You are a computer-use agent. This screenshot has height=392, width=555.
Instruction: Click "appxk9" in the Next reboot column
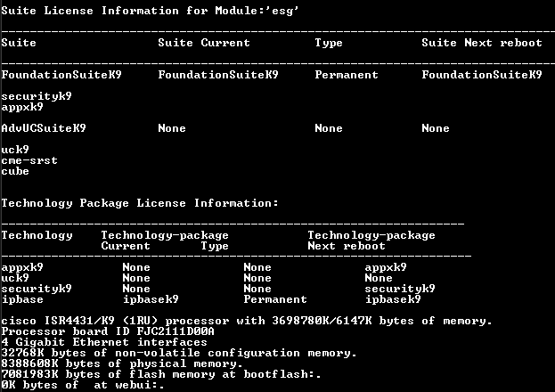tap(386, 267)
